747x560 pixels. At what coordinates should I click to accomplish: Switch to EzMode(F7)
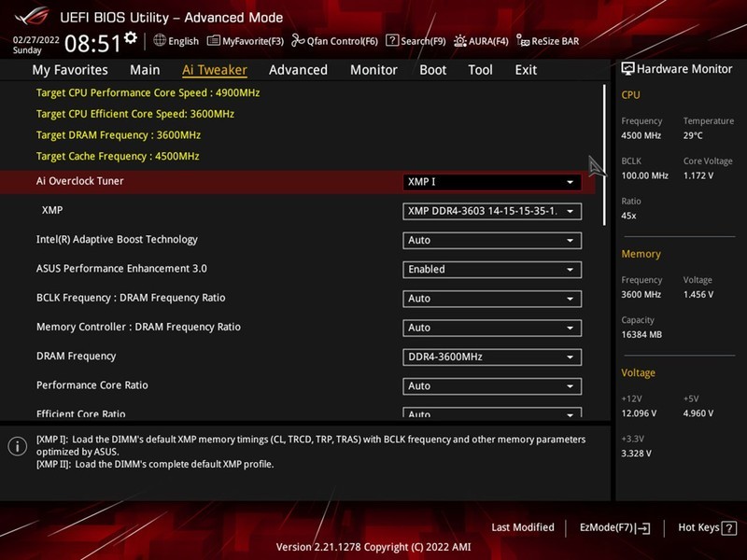[614, 527]
